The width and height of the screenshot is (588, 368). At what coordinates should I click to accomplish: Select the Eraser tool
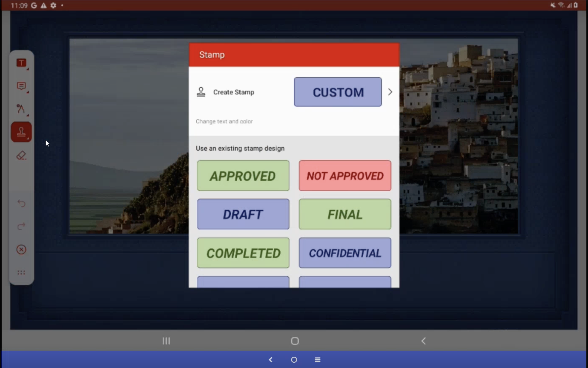[21, 155]
